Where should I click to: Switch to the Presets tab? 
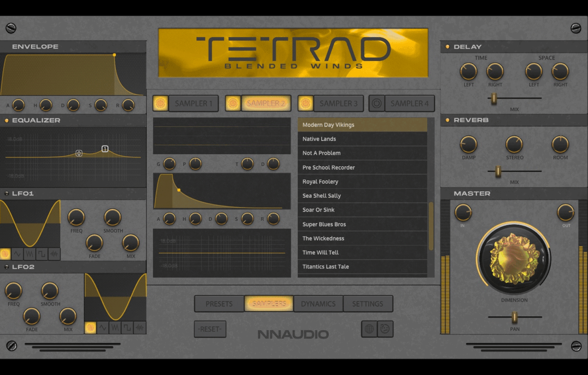point(219,304)
